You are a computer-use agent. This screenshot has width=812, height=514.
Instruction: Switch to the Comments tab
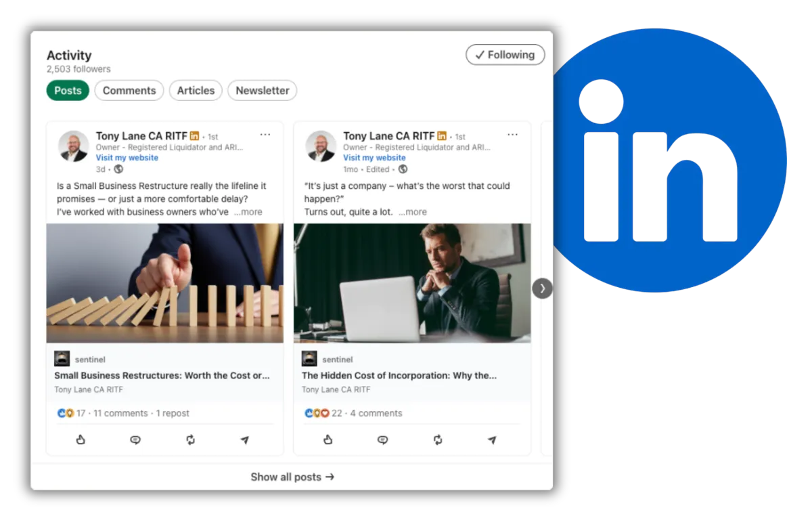[x=129, y=90]
